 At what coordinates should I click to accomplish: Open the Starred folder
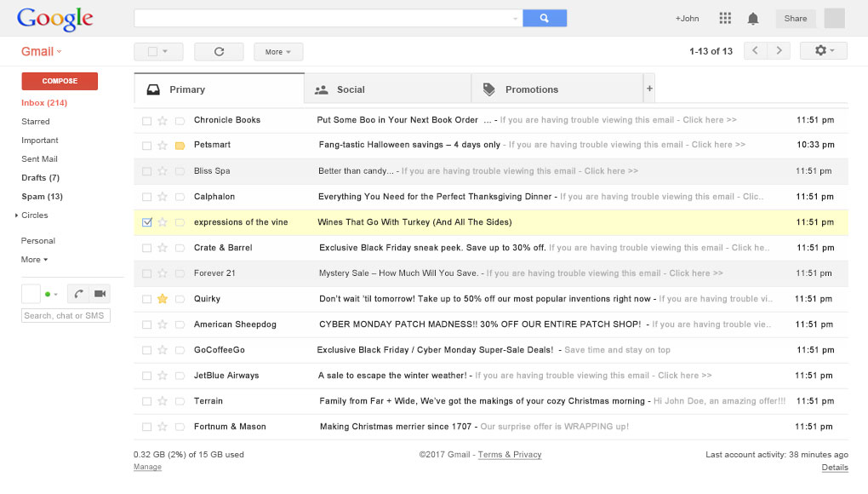click(36, 121)
